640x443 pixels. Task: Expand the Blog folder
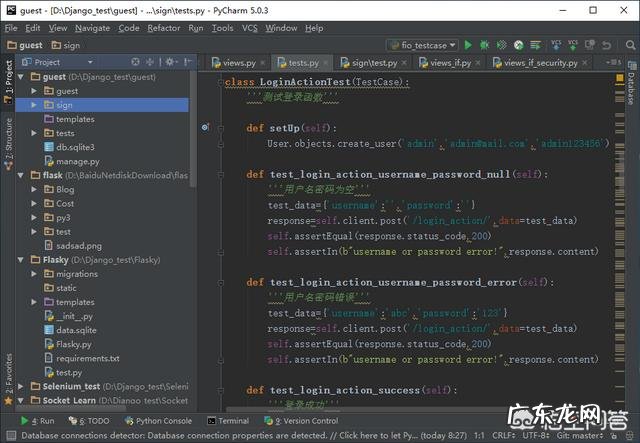pyautogui.click(x=34, y=189)
